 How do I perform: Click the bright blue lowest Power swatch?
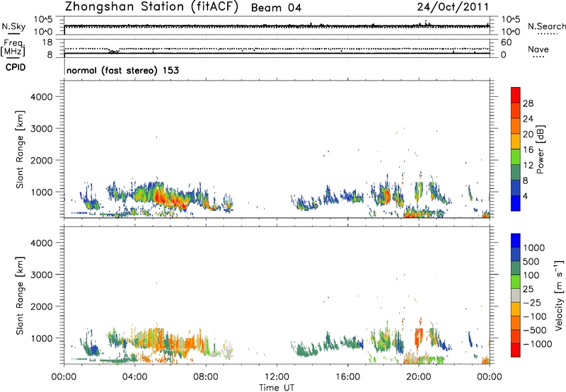click(x=516, y=204)
